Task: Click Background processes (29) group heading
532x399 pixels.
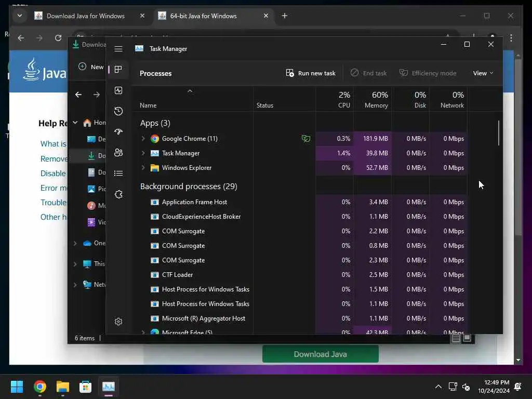Action: click(x=189, y=187)
